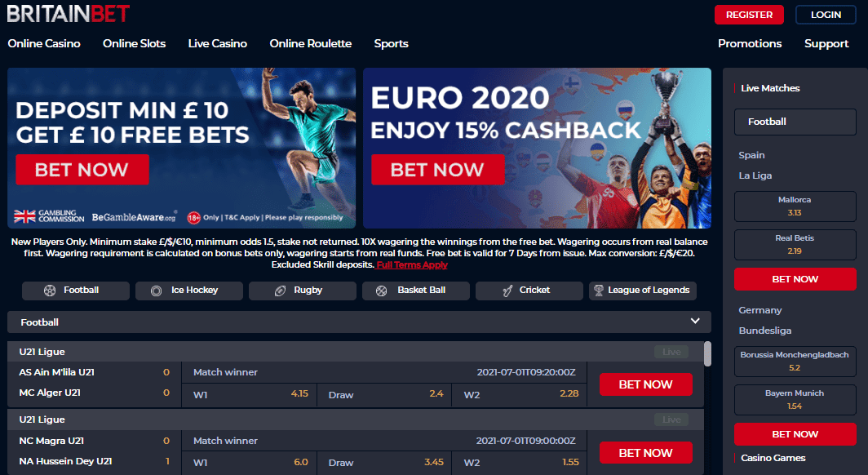Open the Football dropdown under Live Matches
Viewport: 868px width, 475px height.
click(x=795, y=122)
